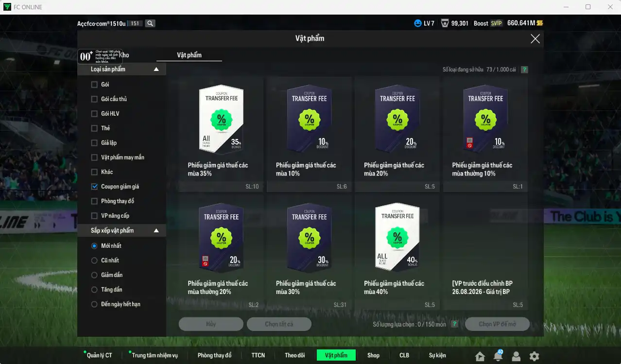The height and width of the screenshot is (364, 621).
Task: Uncheck the Coupon giảm giá checkbox
Action: (x=94, y=187)
